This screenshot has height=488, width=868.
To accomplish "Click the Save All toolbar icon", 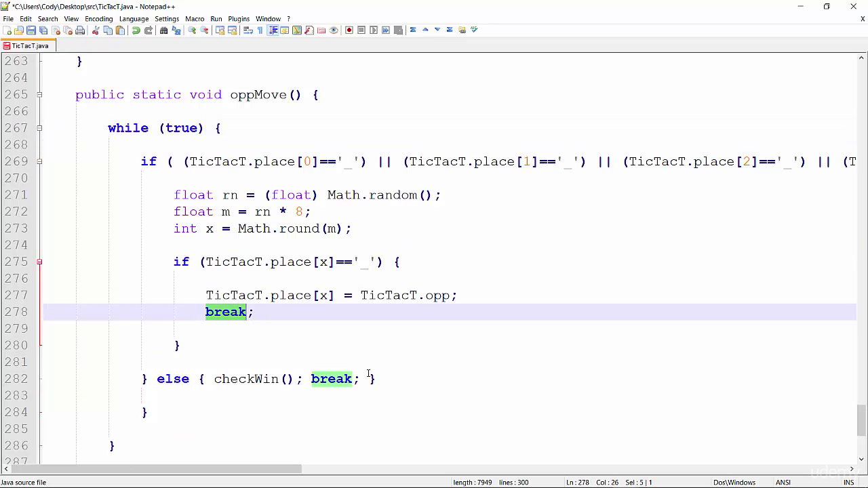I will [43, 30].
